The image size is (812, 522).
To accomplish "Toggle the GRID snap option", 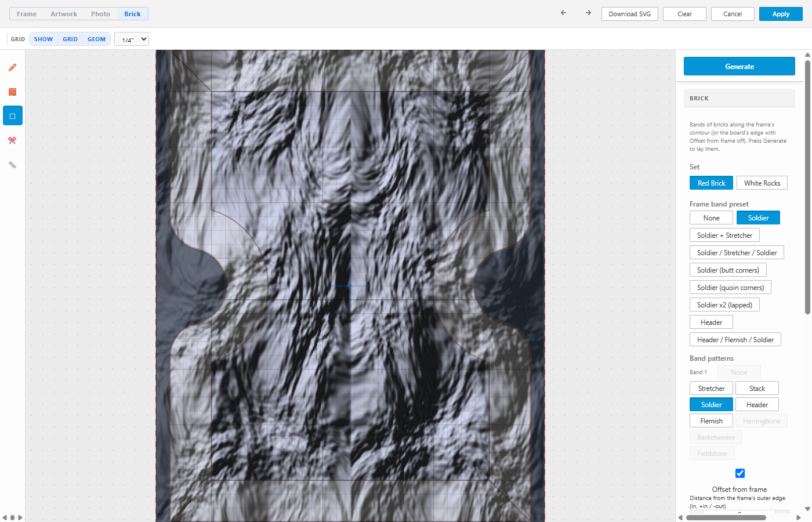I will point(70,39).
